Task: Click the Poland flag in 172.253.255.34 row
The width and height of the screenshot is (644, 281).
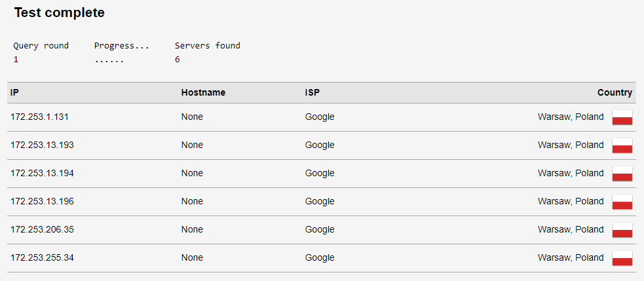Action: tap(622, 258)
